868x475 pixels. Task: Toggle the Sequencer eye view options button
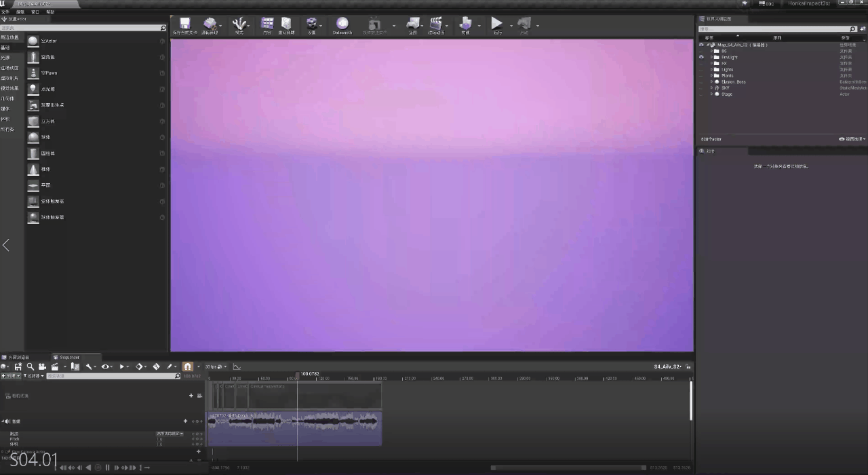[x=105, y=366]
